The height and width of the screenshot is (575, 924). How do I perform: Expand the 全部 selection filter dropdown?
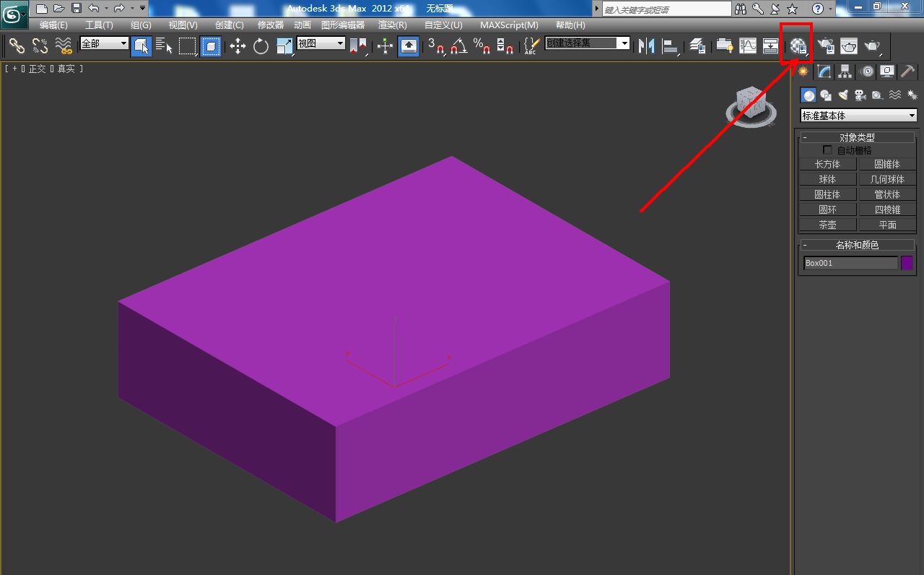[104, 43]
